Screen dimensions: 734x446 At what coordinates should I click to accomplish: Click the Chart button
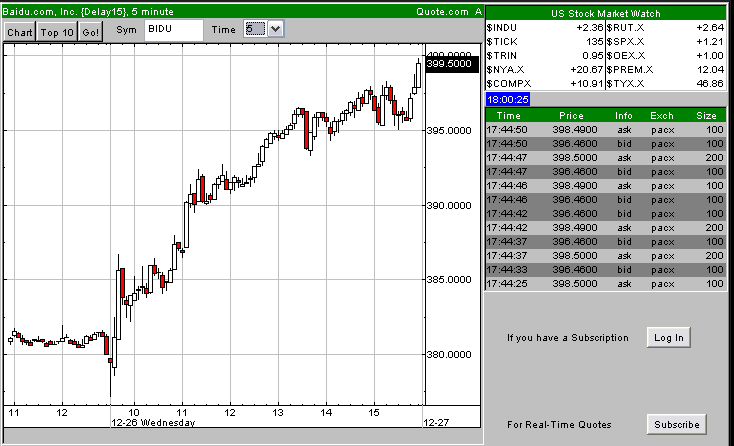click(20, 32)
